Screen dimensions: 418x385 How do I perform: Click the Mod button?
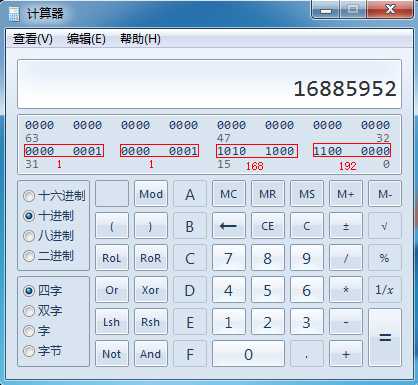[x=151, y=194]
